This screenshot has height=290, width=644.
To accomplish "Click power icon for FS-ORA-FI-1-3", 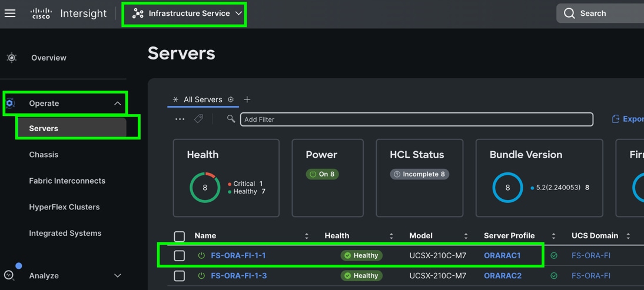I will pyautogui.click(x=201, y=276).
